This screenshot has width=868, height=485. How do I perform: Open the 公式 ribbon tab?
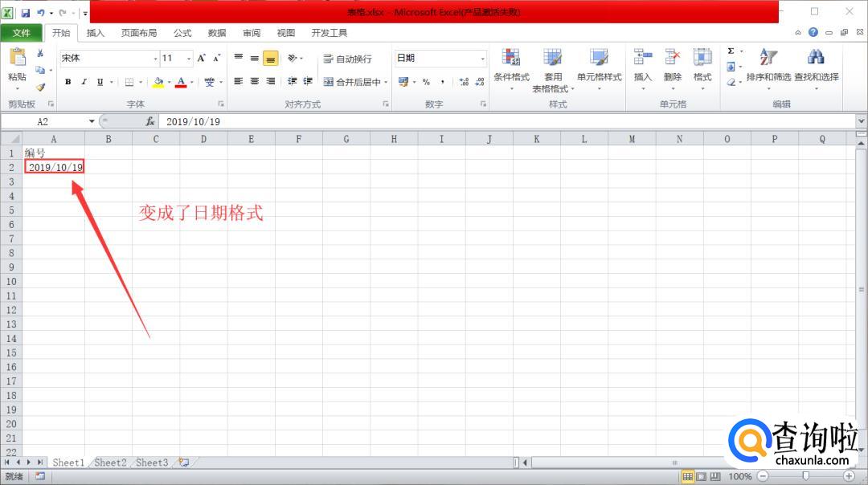point(182,33)
